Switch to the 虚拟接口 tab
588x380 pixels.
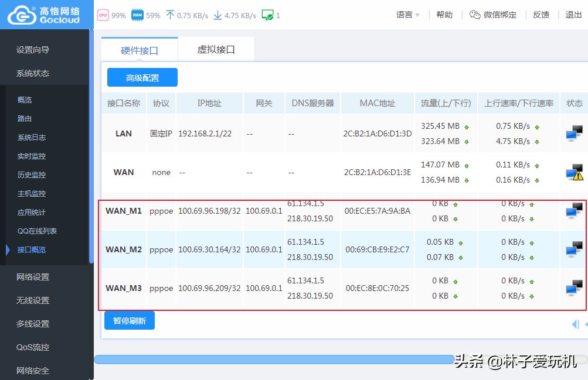tap(216, 50)
